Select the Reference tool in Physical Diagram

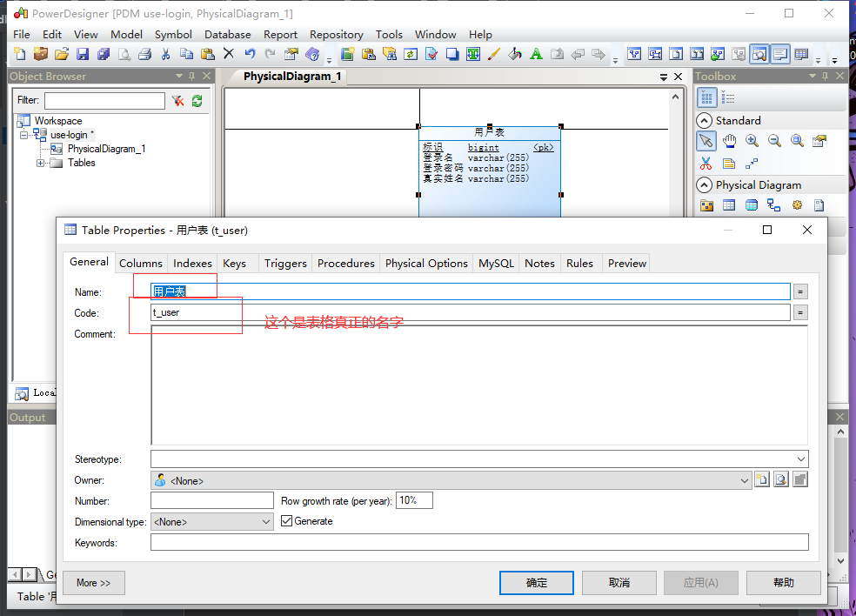tap(773, 205)
